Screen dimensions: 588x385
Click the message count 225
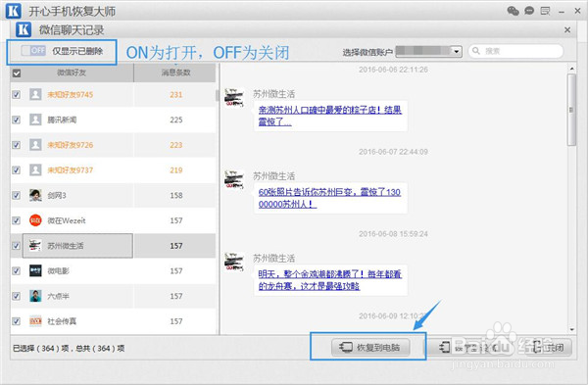[175, 120]
